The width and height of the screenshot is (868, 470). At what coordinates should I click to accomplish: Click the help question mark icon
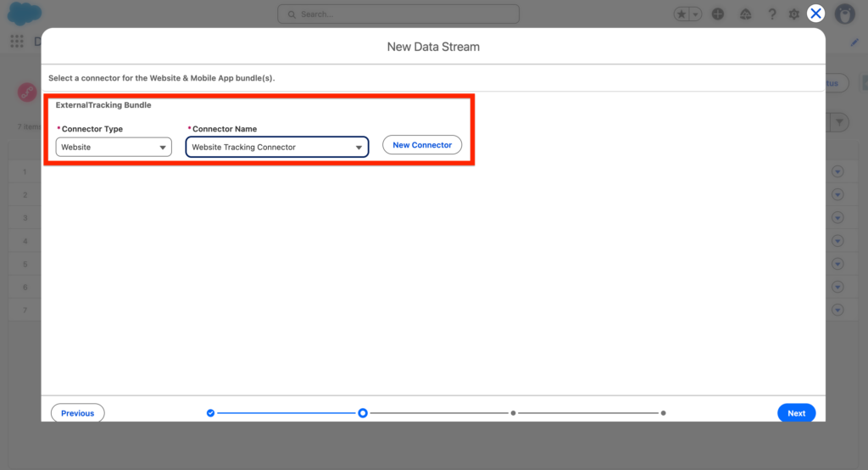[771, 14]
